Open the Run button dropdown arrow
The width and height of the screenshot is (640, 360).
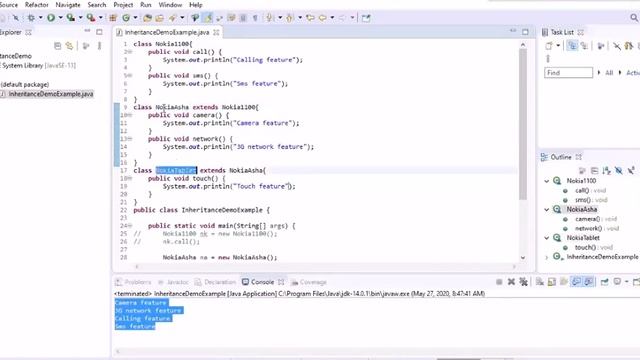pos(60,18)
